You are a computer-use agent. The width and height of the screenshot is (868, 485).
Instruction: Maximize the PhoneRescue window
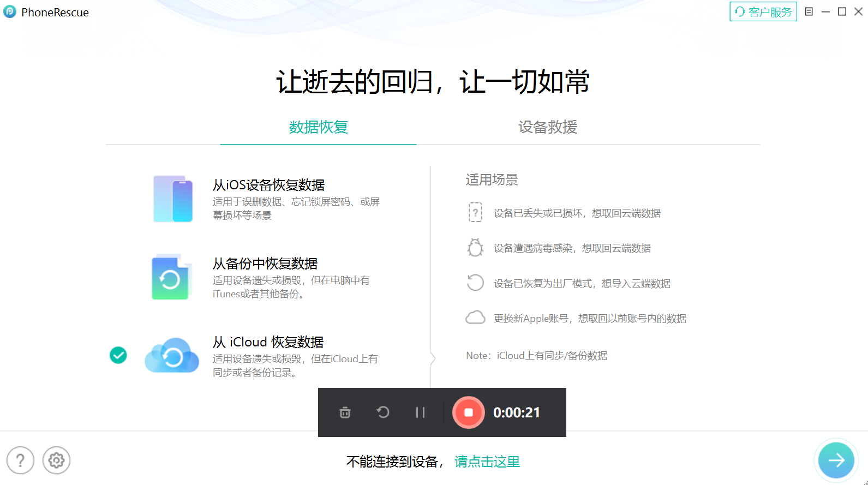click(x=842, y=11)
